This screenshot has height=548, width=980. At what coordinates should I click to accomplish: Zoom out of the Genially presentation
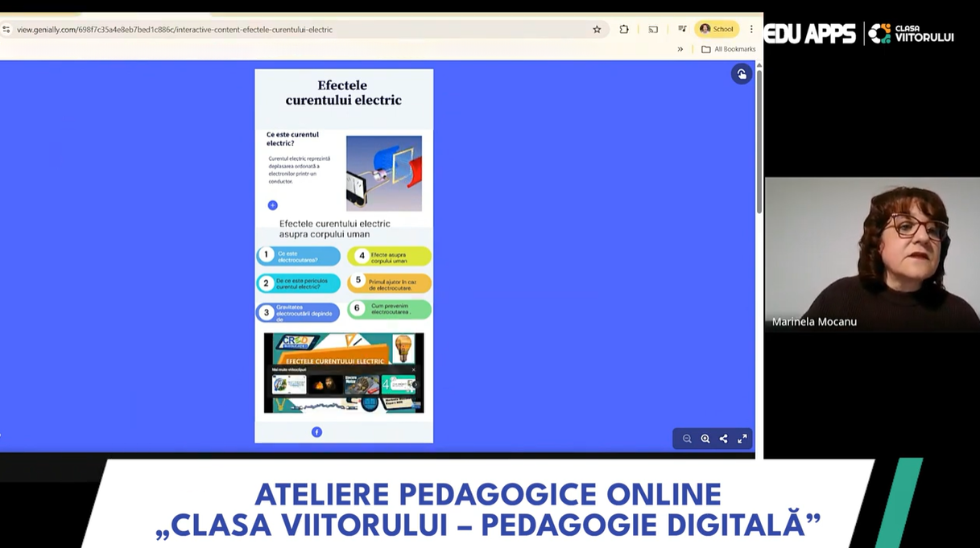pyautogui.click(x=687, y=439)
